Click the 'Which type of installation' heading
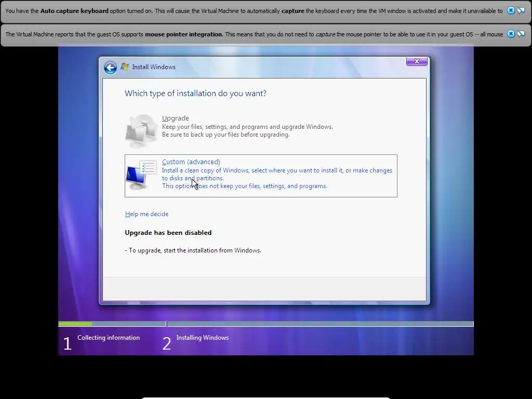The image size is (532, 399). click(x=195, y=94)
